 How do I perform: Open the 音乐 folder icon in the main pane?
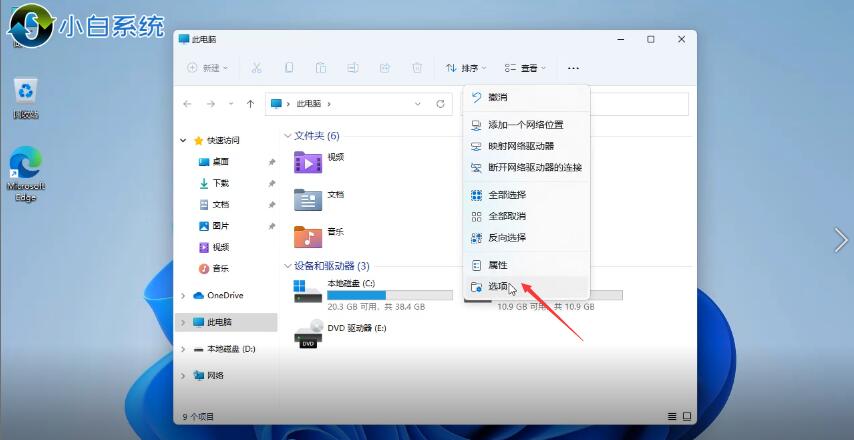[308, 236]
